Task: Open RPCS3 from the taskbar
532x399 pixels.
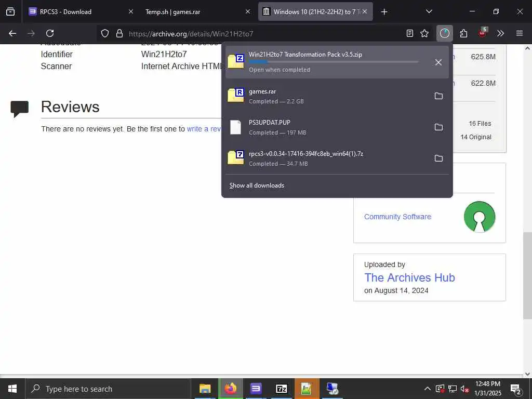Action: (256, 389)
